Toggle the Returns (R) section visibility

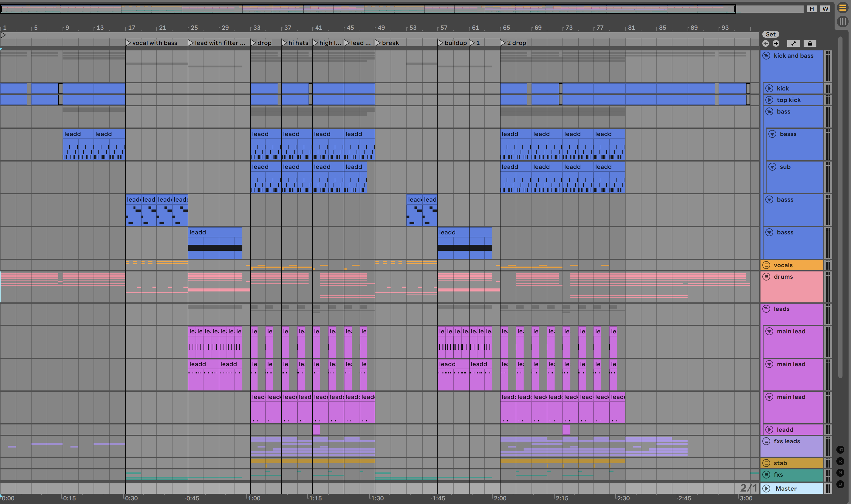tap(840, 461)
